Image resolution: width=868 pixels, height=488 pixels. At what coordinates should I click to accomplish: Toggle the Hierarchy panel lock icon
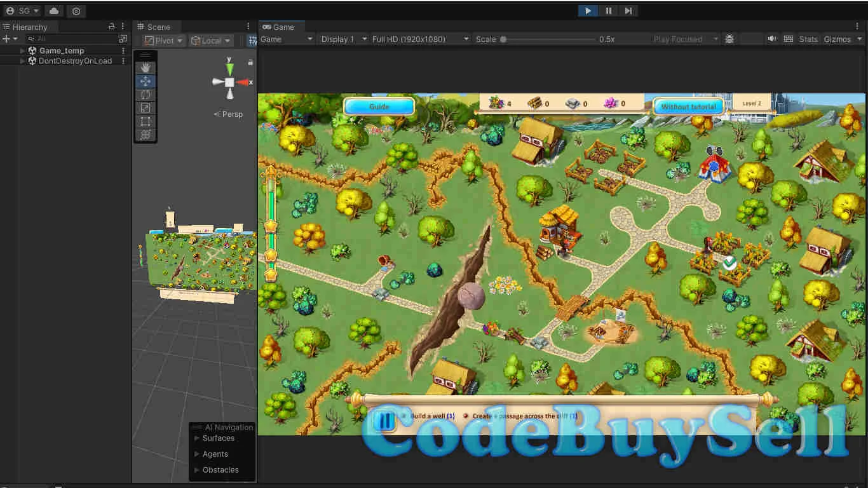pyautogui.click(x=112, y=27)
